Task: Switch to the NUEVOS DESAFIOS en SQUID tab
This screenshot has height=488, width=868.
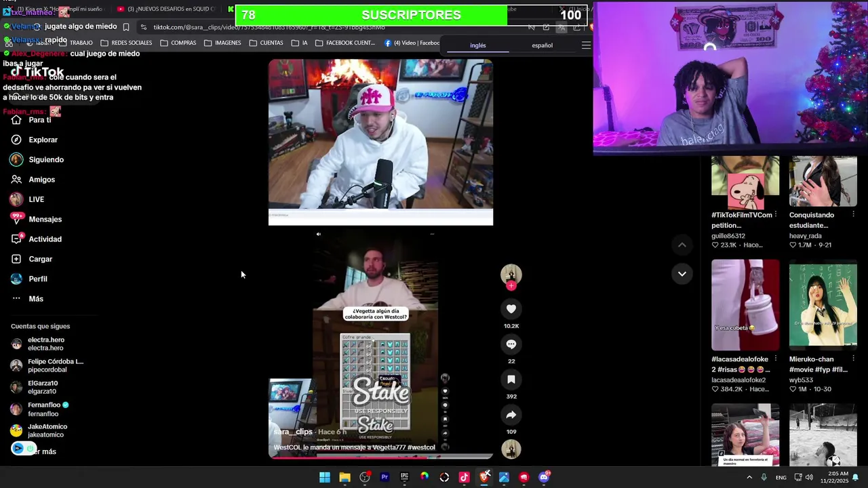Action: click(x=166, y=9)
